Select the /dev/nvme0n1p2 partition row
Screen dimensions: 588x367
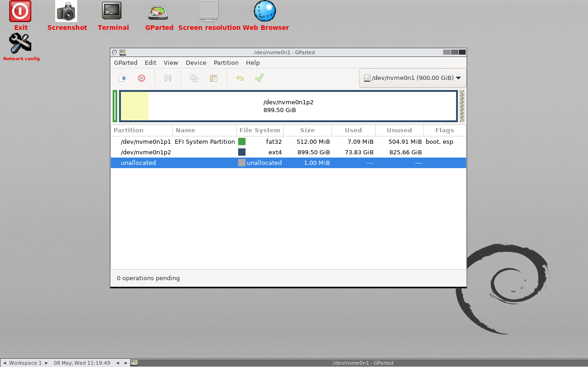[288, 152]
